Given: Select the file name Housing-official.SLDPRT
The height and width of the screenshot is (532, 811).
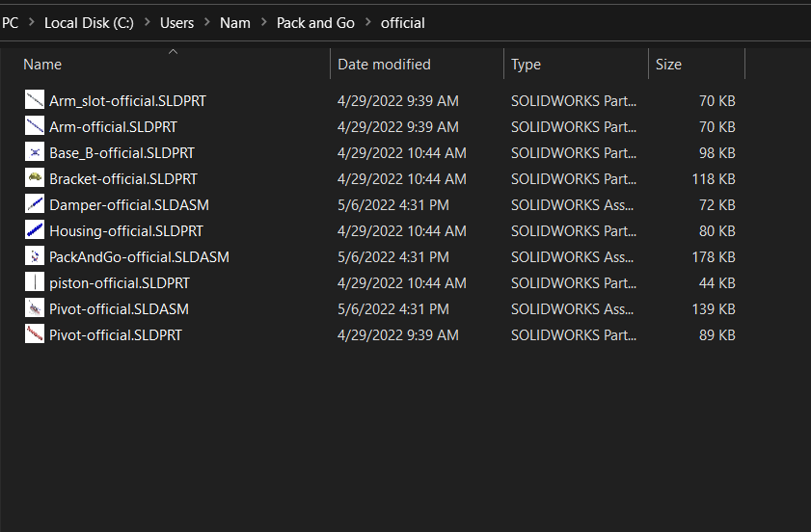Looking at the screenshot, I should click(126, 231).
